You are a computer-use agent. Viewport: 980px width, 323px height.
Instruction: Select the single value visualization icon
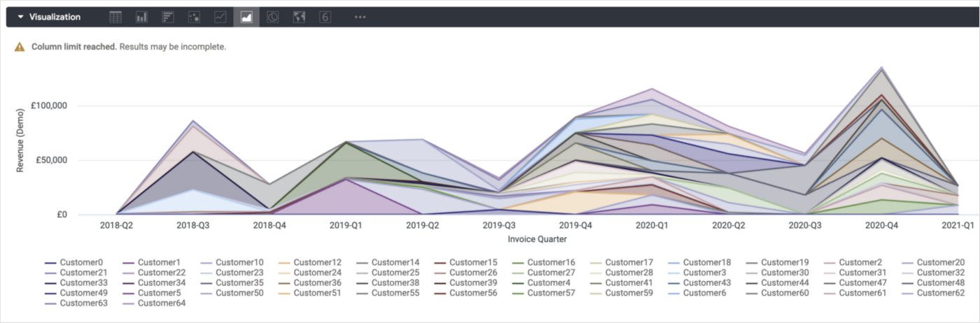[325, 17]
